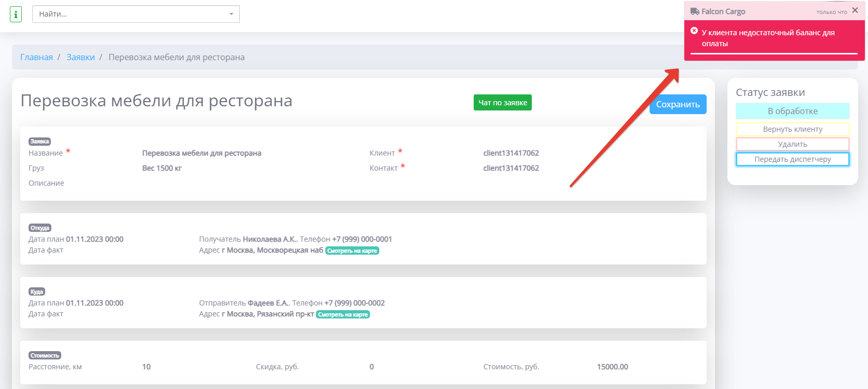Select Передать диспетчеру option
Image resolution: width=868 pixels, height=389 pixels.
coord(792,159)
